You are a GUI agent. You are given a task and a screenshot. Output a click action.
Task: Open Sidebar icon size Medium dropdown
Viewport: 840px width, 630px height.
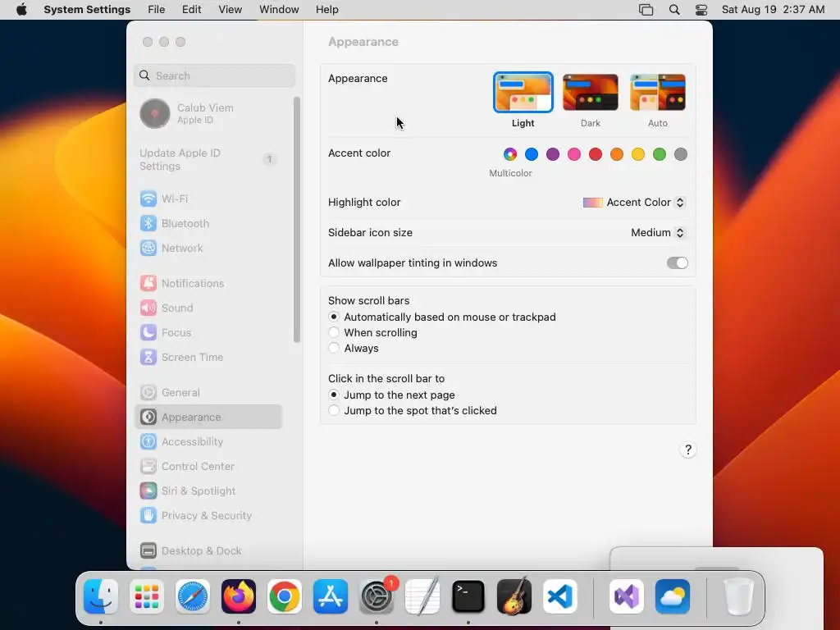[x=658, y=232]
